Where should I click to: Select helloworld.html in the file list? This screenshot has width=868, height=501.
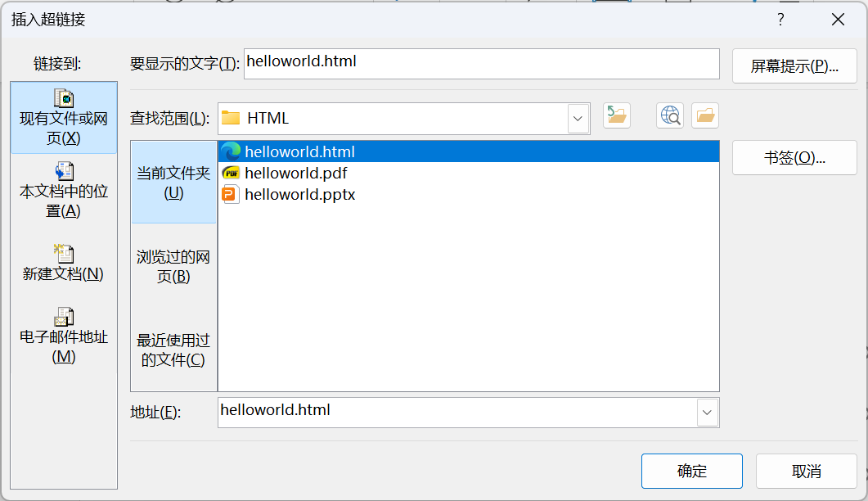pyautogui.click(x=469, y=151)
